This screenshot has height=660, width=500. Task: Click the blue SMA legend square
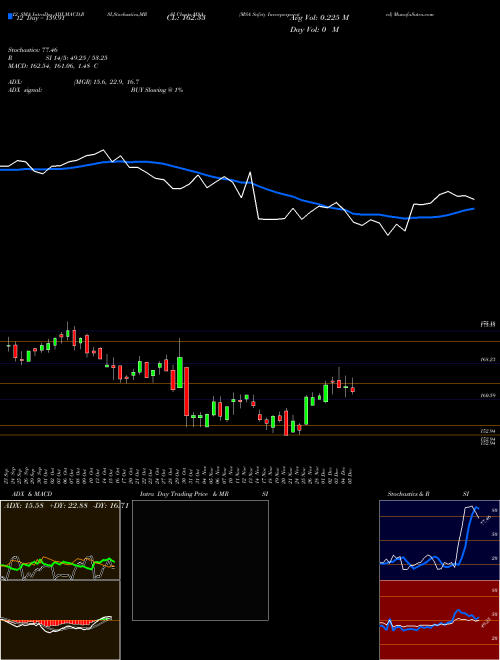point(10,16)
